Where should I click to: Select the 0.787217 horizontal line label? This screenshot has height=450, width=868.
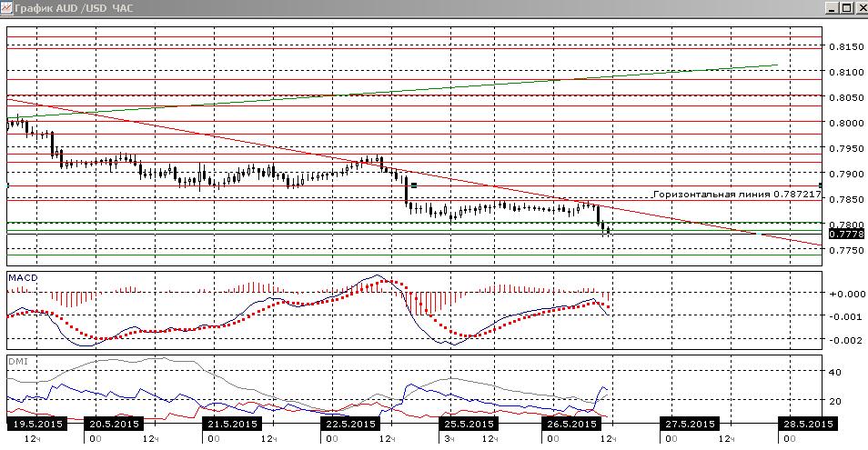point(737,194)
